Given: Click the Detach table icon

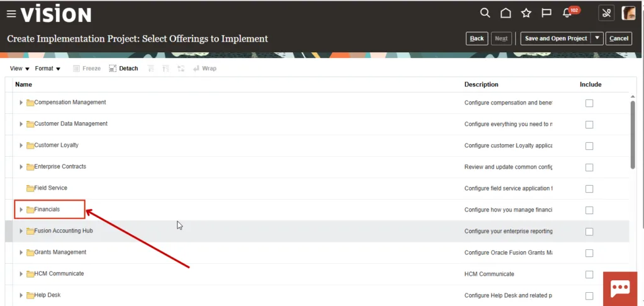Looking at the screenshot, I should click(x=123, y=68).
